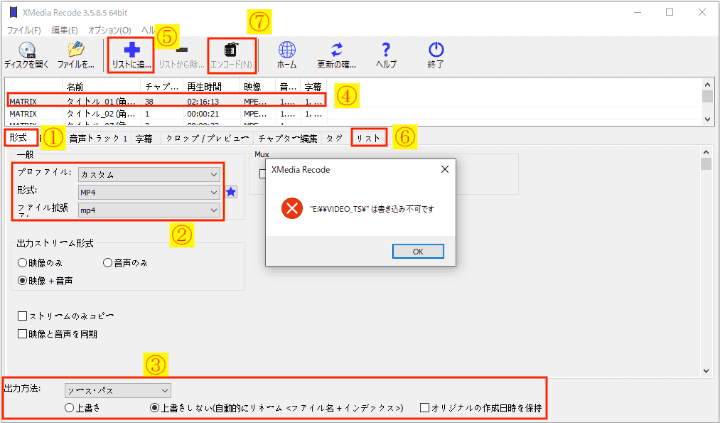Close the XMedia Recode error dialog

click(x=444, y=169)
